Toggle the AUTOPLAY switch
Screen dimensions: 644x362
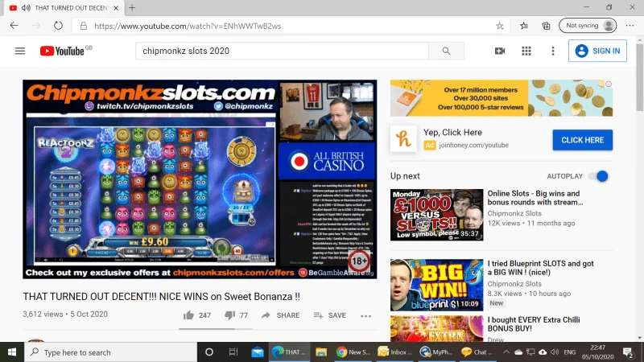(x=599, y=176)
